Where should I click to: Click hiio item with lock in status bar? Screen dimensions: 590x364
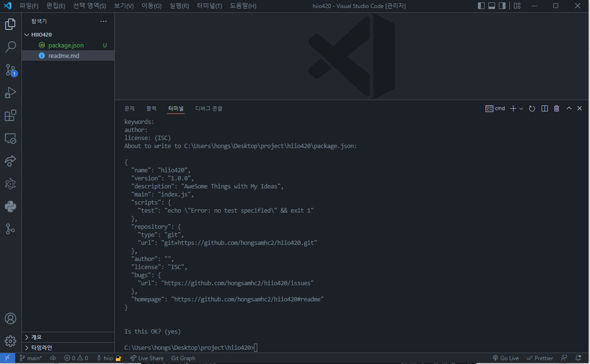tap(109, 358)
